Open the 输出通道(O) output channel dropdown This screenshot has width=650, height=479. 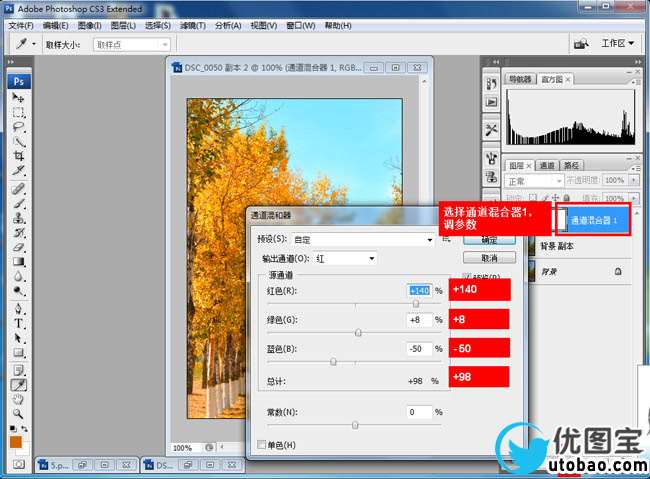(345, 258)
